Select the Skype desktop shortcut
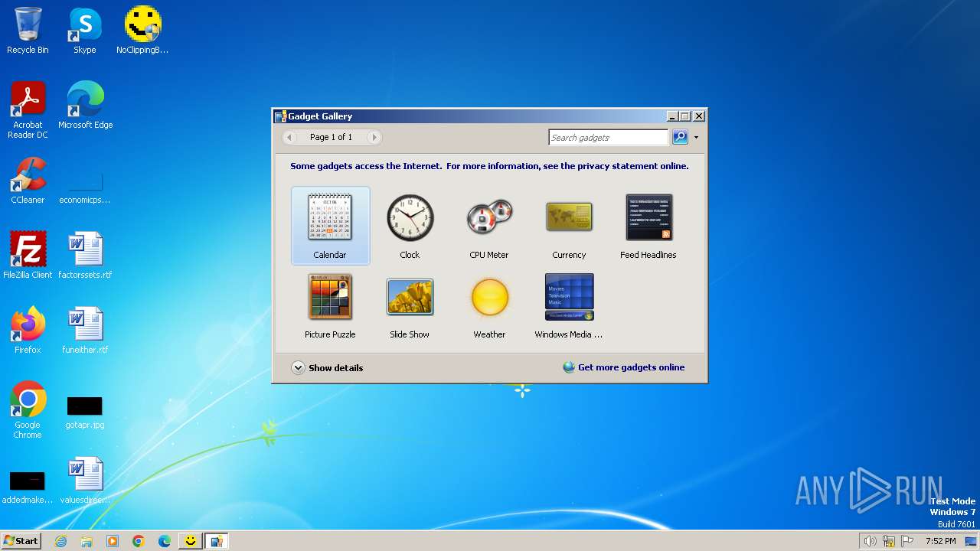The image size is (980, 551). [85, 31]
